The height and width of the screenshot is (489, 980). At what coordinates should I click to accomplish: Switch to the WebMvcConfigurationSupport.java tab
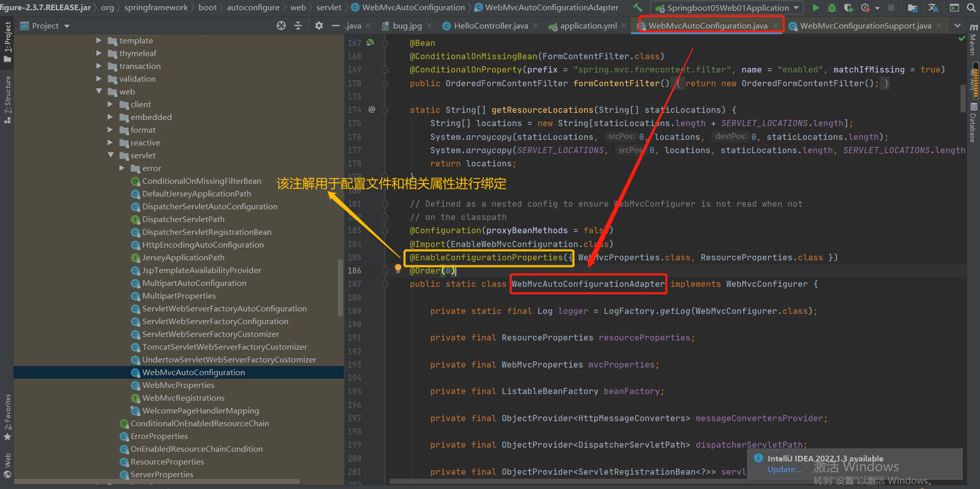tap(865, 26)
